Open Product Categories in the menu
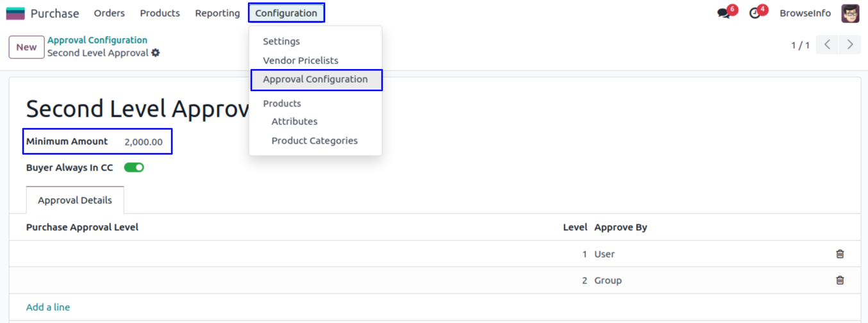The width and height of the screenshot is (868, 323). 314,140
